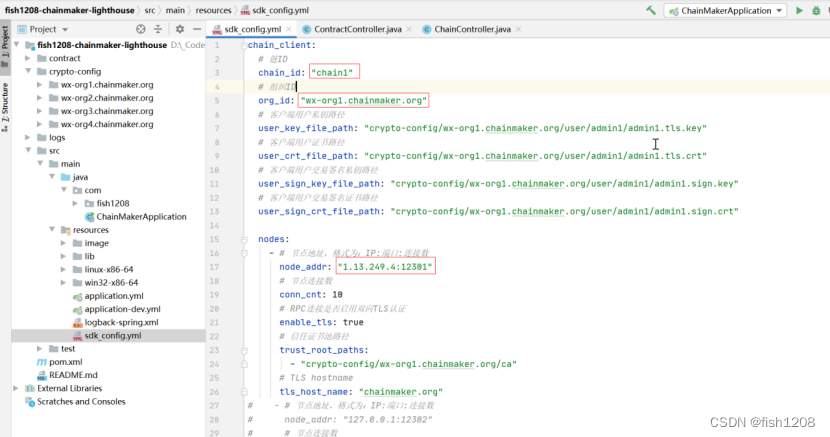Click the locate target icon in Project panel

141,29
